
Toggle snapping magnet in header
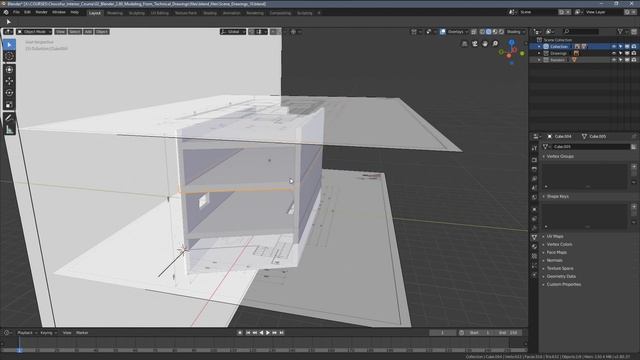tap(252, 32)
